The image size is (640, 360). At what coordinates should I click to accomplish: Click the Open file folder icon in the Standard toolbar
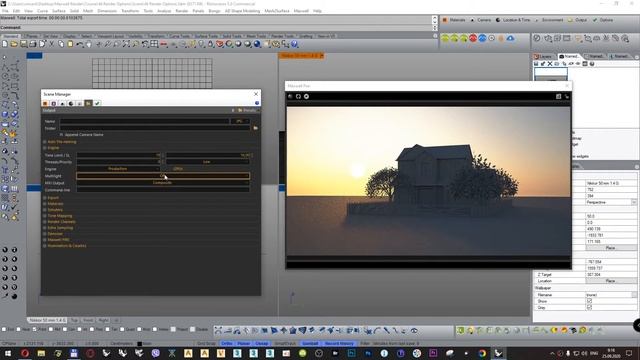click(x=14, y=44)
